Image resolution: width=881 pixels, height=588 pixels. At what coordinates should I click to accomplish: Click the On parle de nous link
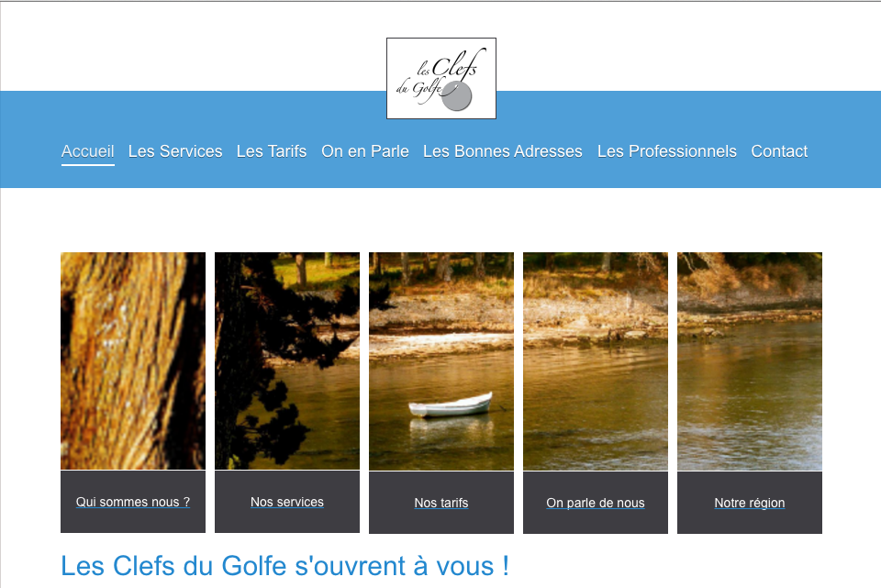596,504
